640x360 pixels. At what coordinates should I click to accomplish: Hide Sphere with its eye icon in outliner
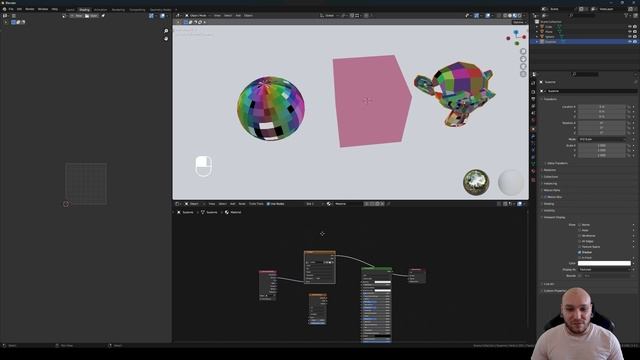click(x=630, y=36)
